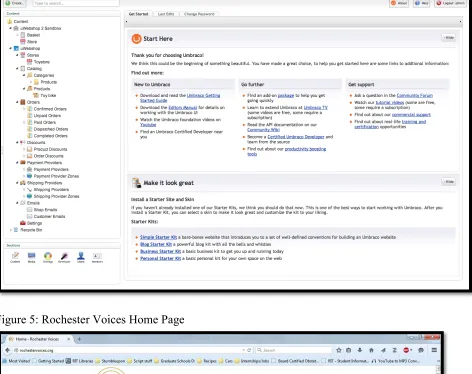472x374 pixels.
Task: Select Paid Orders in the tree
Action: point(45,122)
